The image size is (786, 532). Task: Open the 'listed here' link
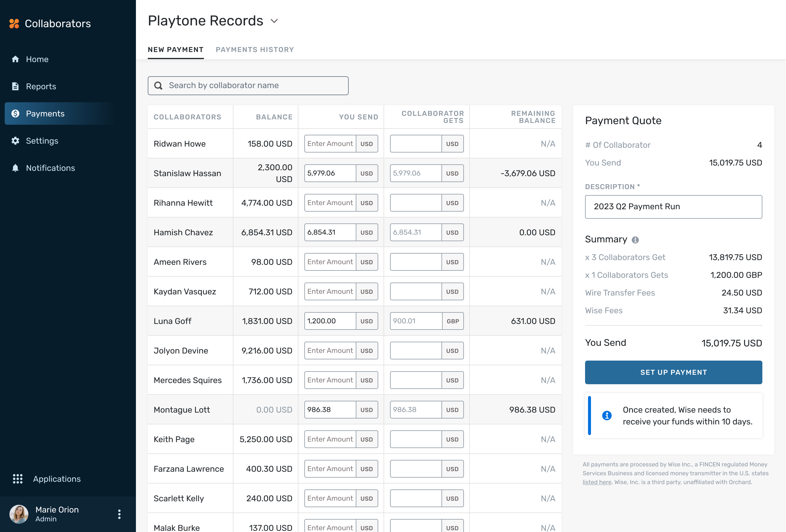(597, 482)
